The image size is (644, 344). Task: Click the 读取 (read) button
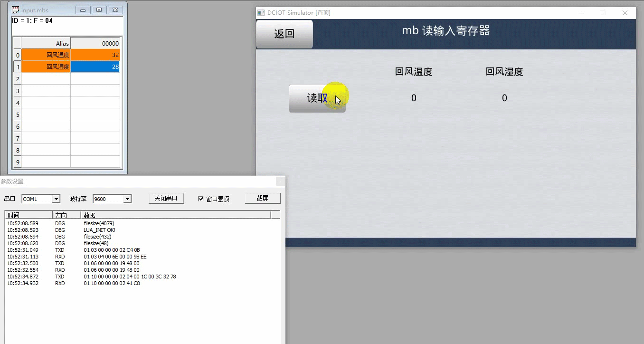click(317, 98)
